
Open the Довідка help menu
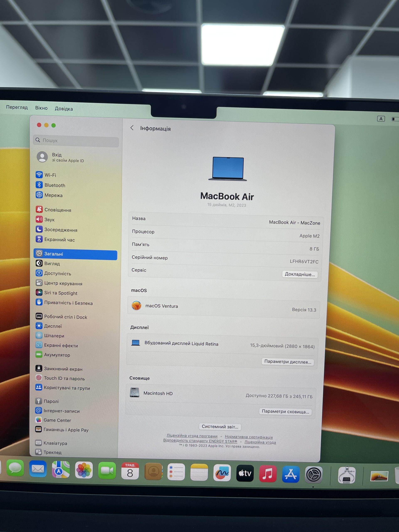click(x=64, y=109)
